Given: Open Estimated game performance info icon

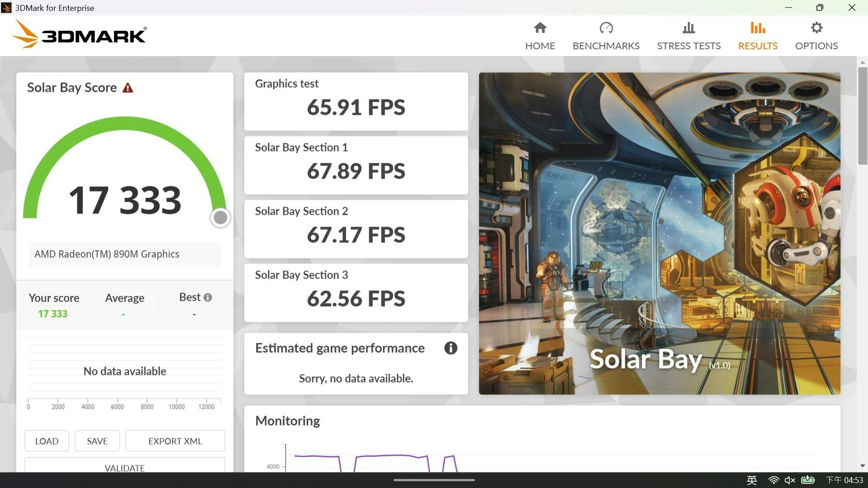Looking at the screenshot, I should point(450,348).
